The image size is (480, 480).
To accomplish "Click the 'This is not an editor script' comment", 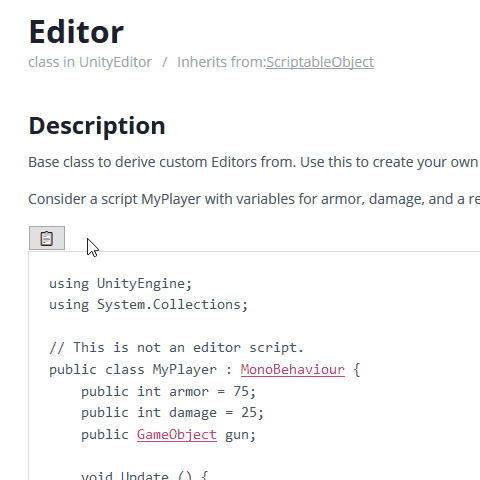I will 177,348.
